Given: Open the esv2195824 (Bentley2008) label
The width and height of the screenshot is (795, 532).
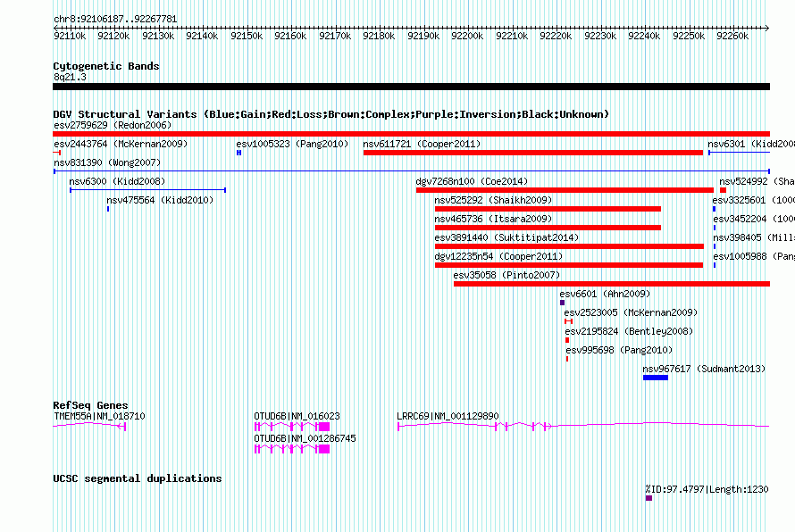Looking at the screenshot, I should tap(629, 331).
